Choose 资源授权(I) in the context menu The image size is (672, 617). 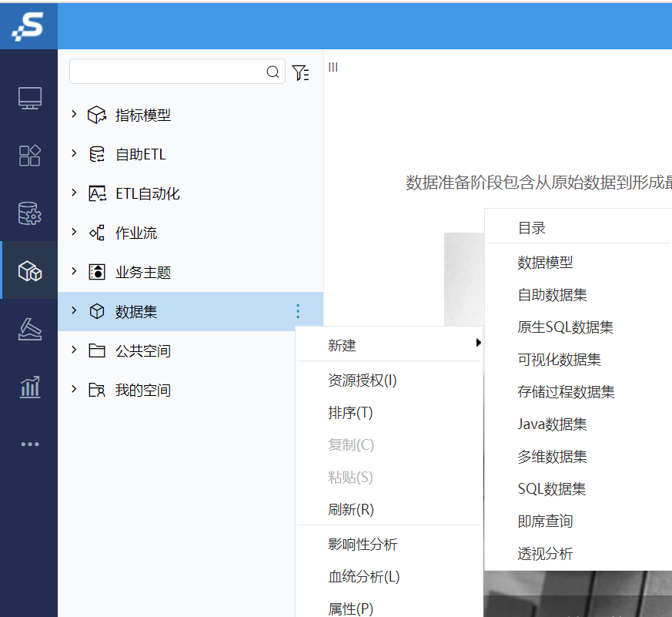362,381
